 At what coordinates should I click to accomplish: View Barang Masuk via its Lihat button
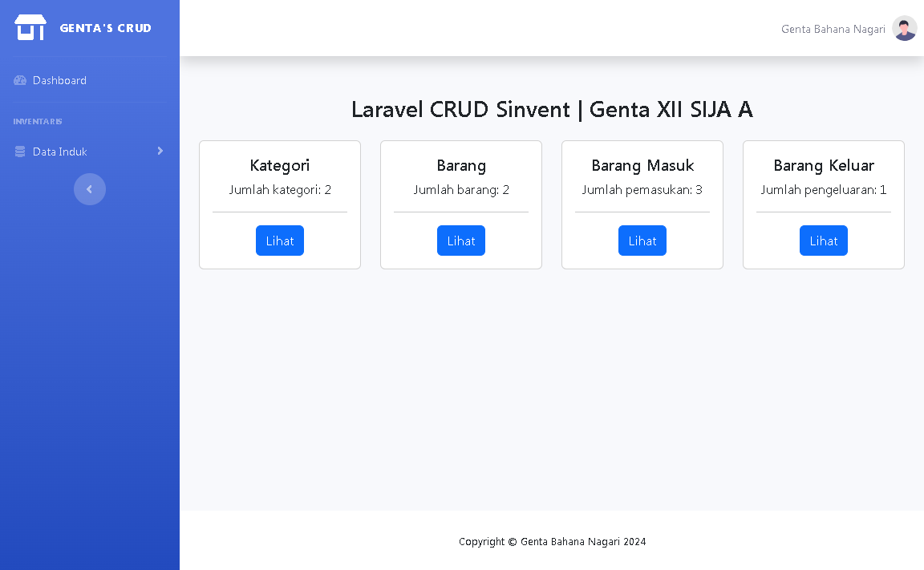pos(642,241)
